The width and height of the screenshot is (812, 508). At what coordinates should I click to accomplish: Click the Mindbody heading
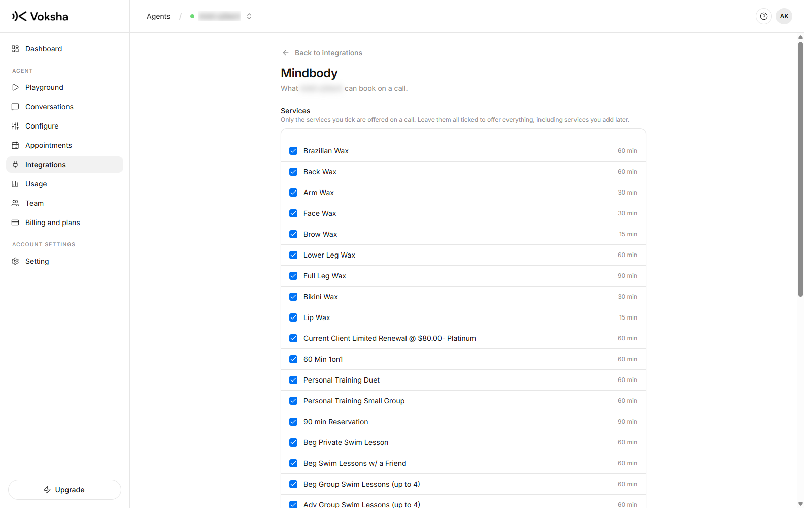[x=309, y=73]
